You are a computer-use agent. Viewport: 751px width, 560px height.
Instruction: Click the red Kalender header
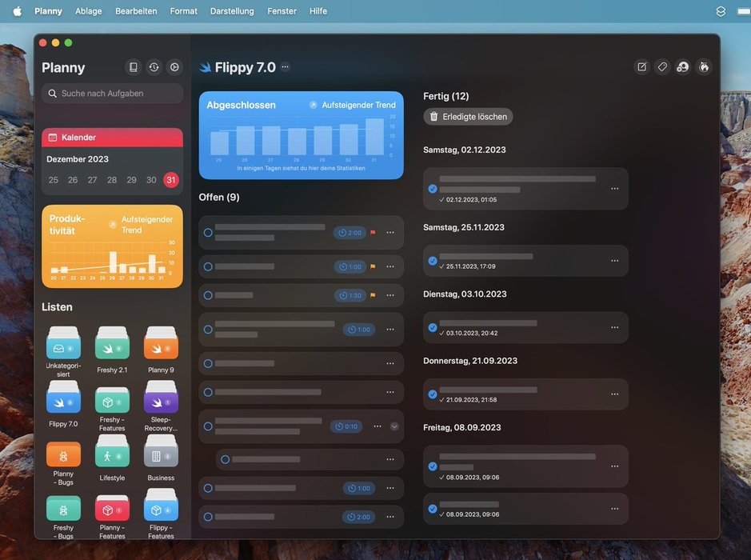pos(112,138)
